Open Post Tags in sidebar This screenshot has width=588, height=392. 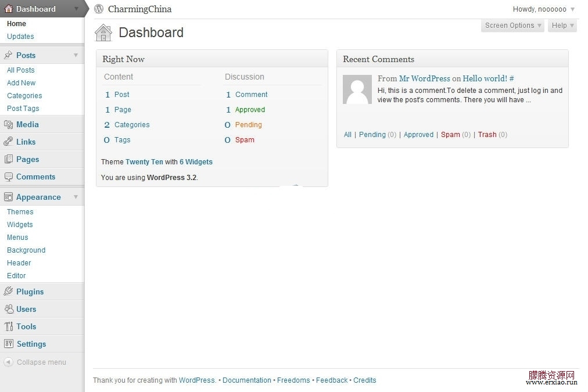click(23, 108)
